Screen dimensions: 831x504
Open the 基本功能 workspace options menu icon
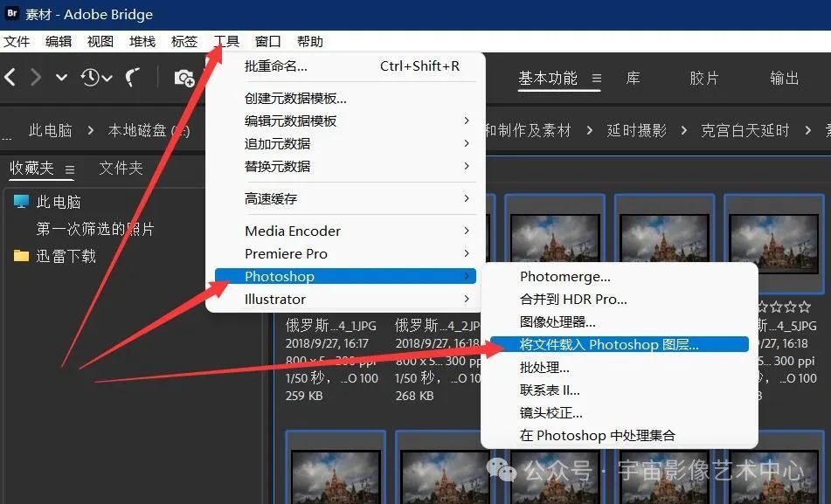point(597,79)
